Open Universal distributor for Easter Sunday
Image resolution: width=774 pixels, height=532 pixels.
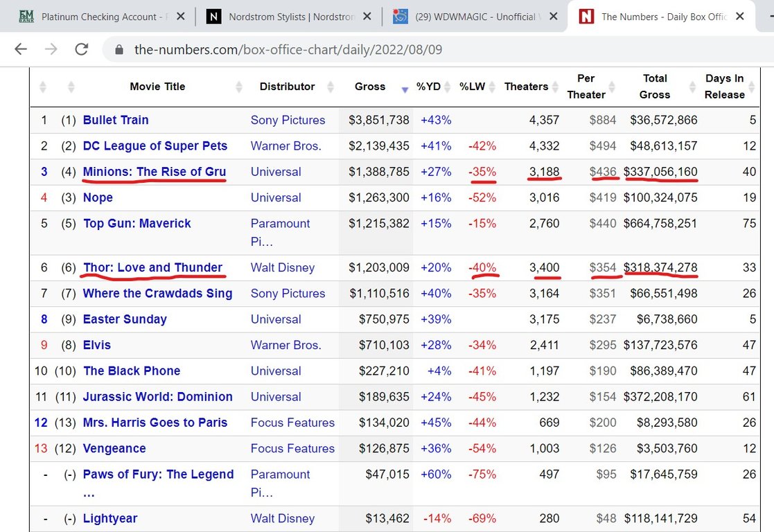pos(276,319)
